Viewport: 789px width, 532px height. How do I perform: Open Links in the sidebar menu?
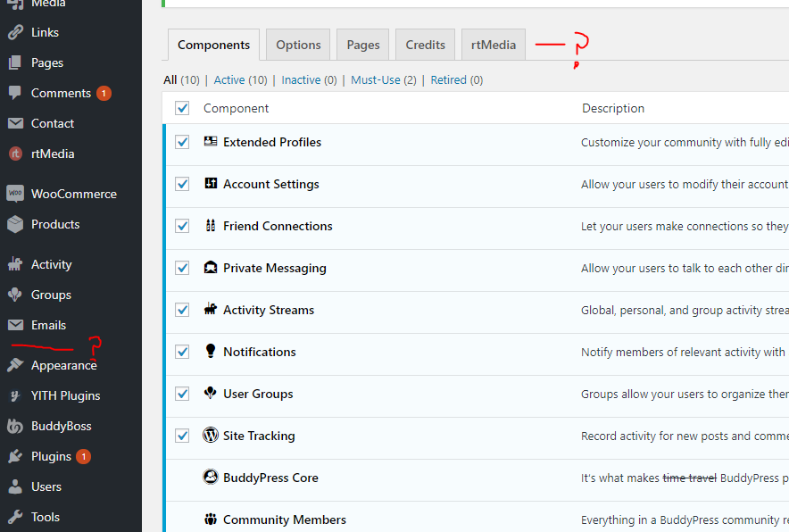tap(45, 32)
